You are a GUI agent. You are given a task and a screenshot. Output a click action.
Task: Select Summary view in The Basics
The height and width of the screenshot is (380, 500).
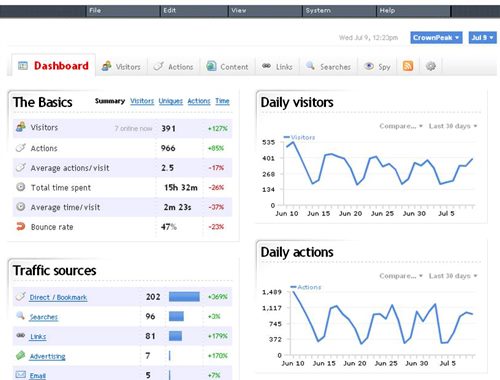[x=110, y=101]
